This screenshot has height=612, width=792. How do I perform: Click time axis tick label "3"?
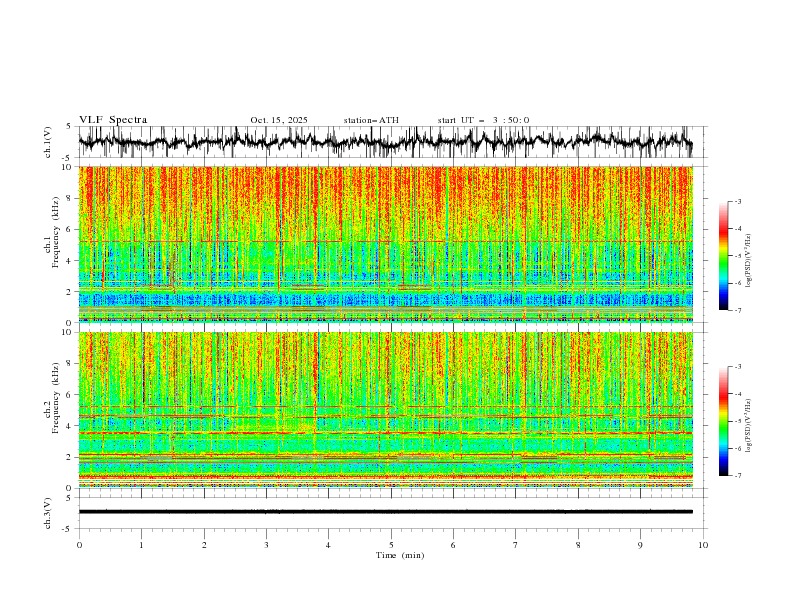point(266,545)
